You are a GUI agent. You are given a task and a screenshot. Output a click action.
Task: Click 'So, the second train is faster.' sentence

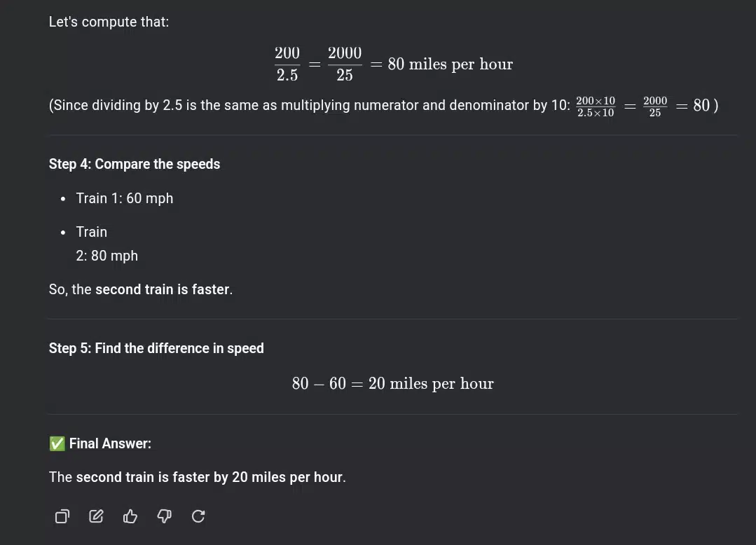141,289
